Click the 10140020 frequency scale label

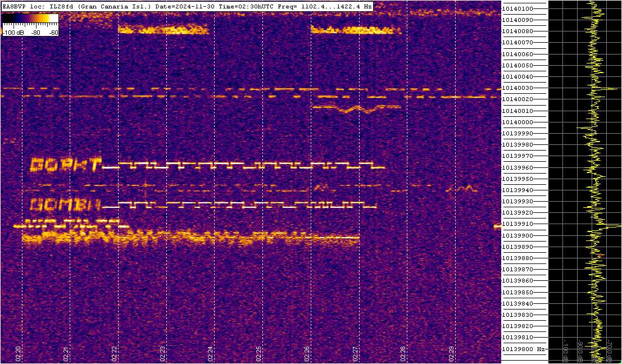tap(517, 99)
